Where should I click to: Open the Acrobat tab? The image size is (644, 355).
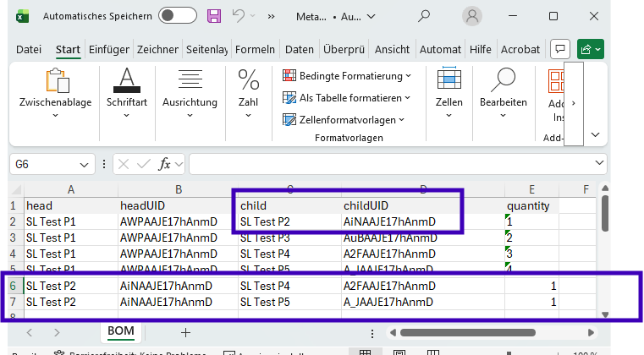520,50
